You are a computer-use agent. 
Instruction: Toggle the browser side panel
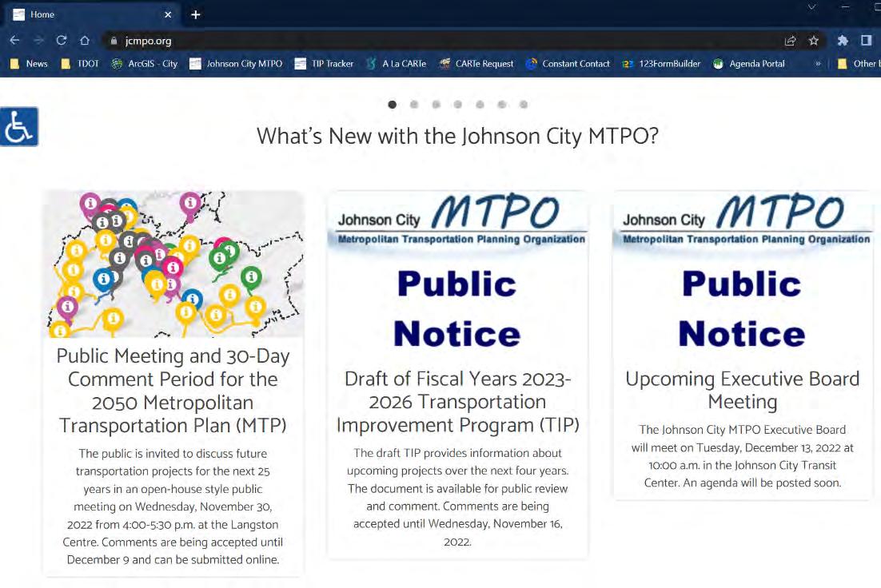pyautogui.click(x=866, y=41)
